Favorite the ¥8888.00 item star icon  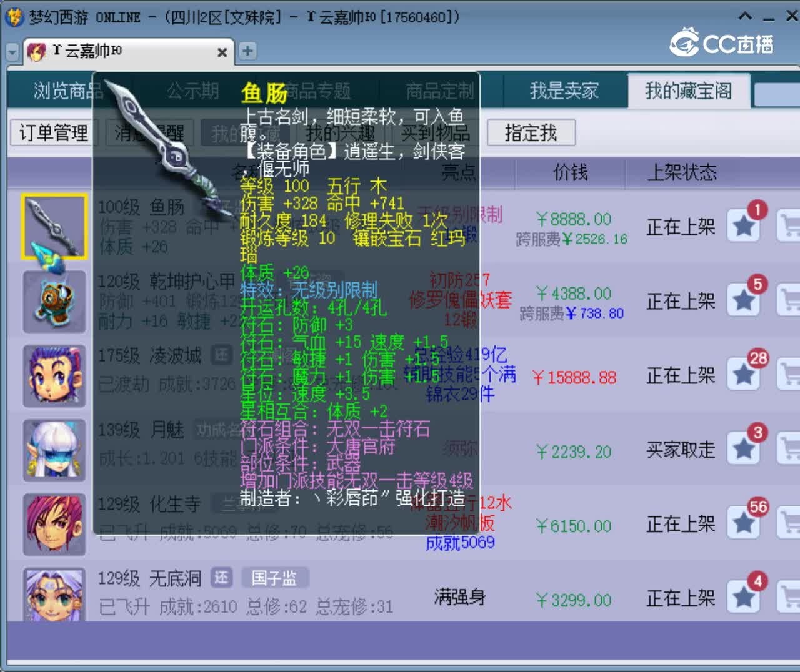click(x=744, y=226)
